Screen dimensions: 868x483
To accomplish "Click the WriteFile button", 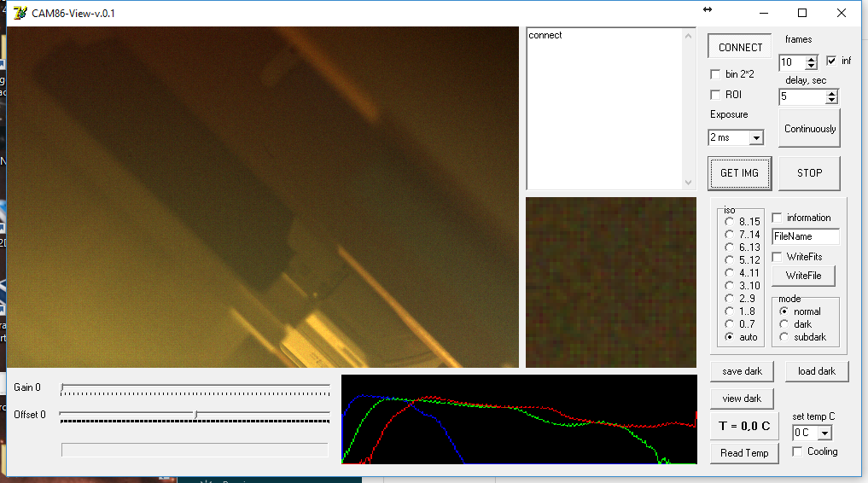I will pyautogui.click(x=803, y=276).
